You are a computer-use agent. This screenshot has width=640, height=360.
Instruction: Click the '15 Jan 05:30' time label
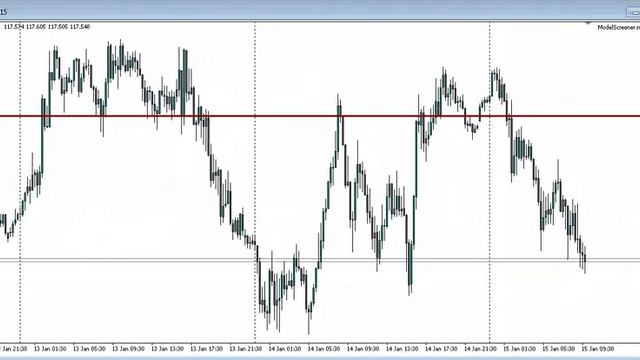coord(558,349)
